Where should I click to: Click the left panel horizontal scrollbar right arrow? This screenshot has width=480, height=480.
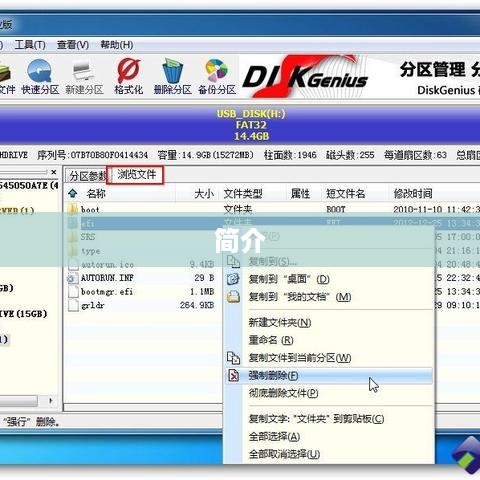[x=51, y=400]
